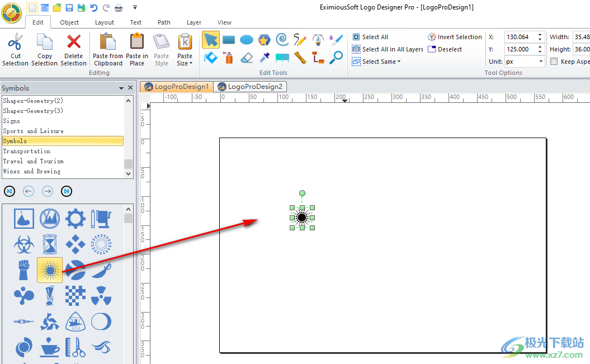Insert the biohazard symbol

pos(24,244)
